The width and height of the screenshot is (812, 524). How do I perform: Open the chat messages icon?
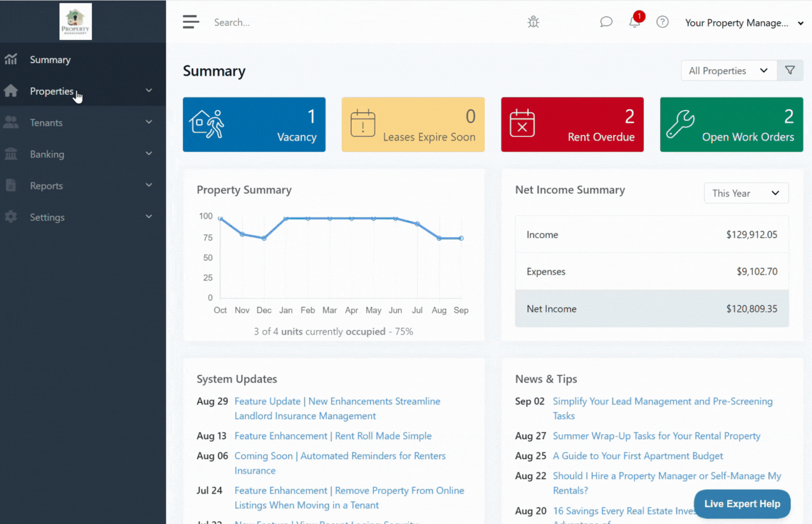[x=606, y=22]
